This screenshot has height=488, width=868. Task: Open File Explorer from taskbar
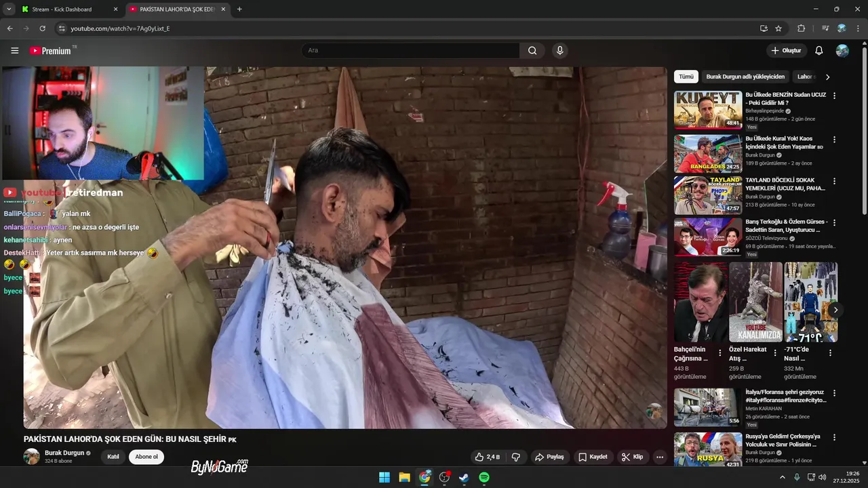(x=404, y=477)
